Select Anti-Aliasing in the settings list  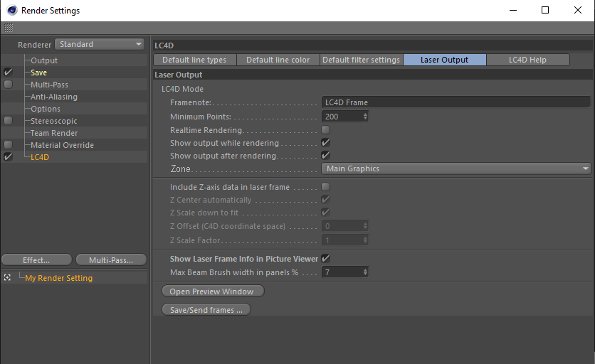(54, 97)
